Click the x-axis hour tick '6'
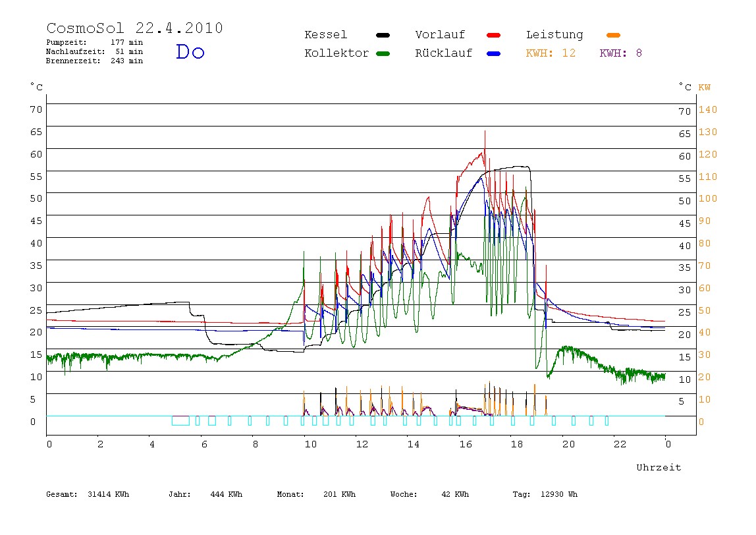This screenshot has width=756, height=535. pyautogui.click(x=204, y=444)
